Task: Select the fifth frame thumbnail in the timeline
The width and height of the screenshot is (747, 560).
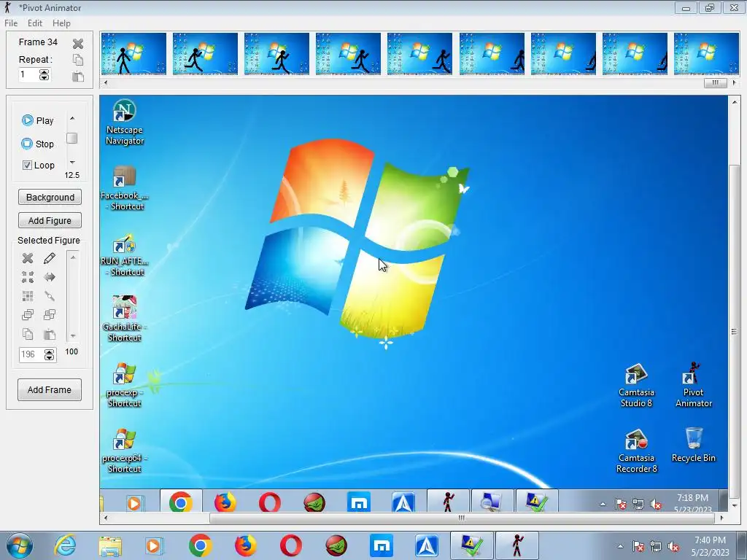Action: (419, 53)
